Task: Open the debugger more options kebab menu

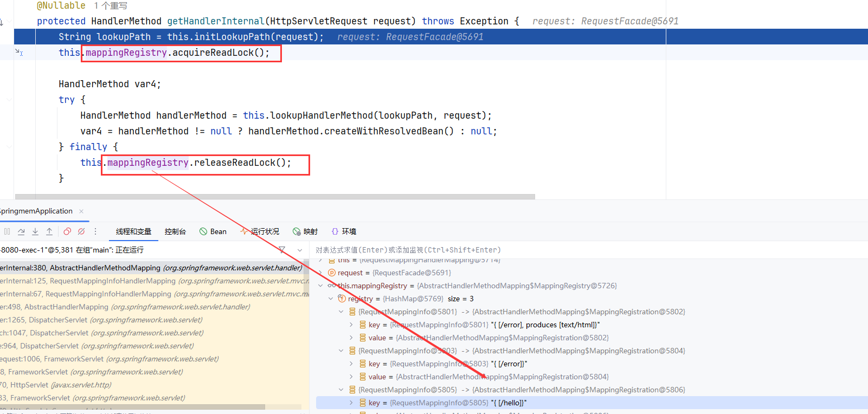Action: [95, 231]
